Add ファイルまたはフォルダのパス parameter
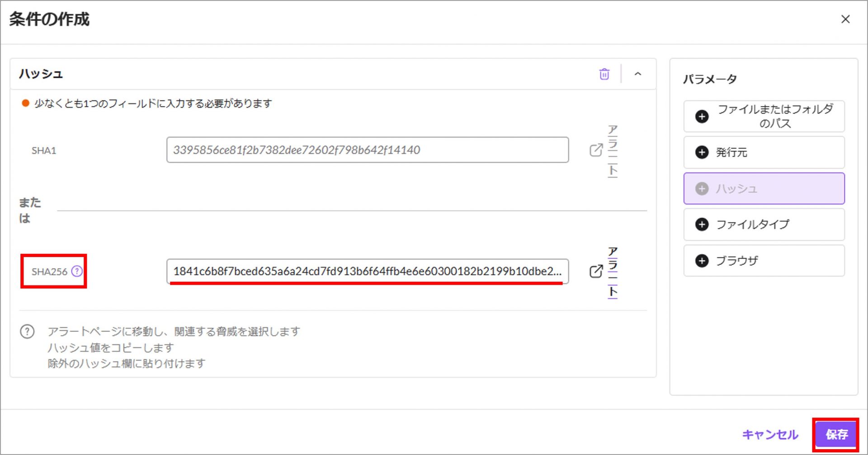The height and width of the screenshot is (455, 868). [764, 117]
